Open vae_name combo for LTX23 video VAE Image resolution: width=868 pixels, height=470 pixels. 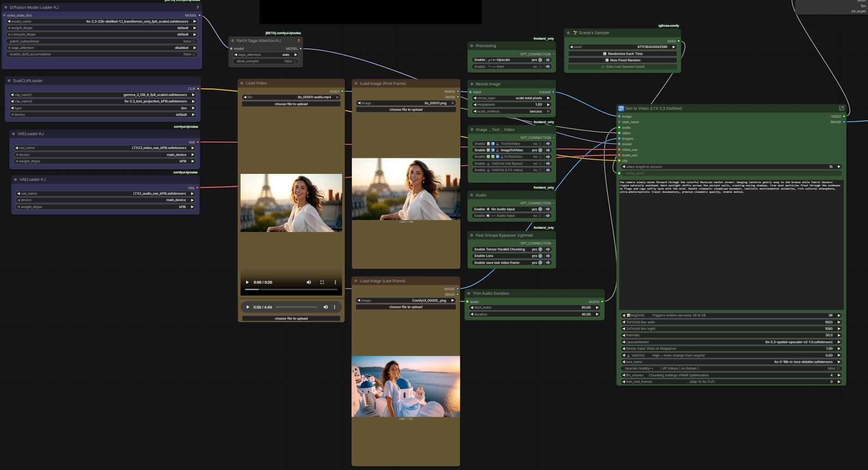tap(105, 148)
